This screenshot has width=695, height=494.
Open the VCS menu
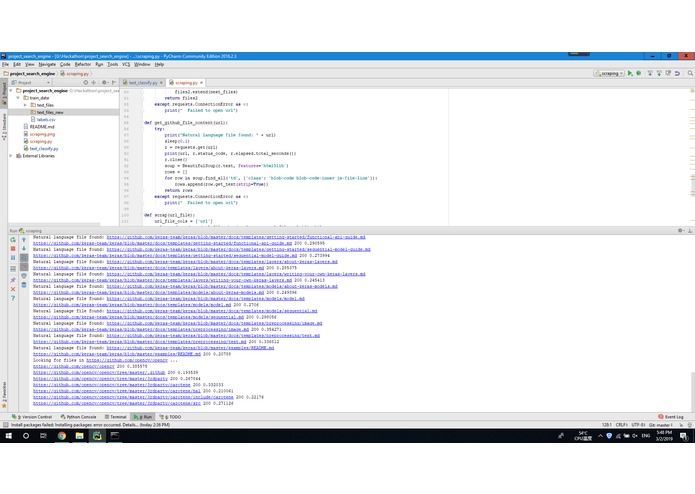(x=126, y=64)
